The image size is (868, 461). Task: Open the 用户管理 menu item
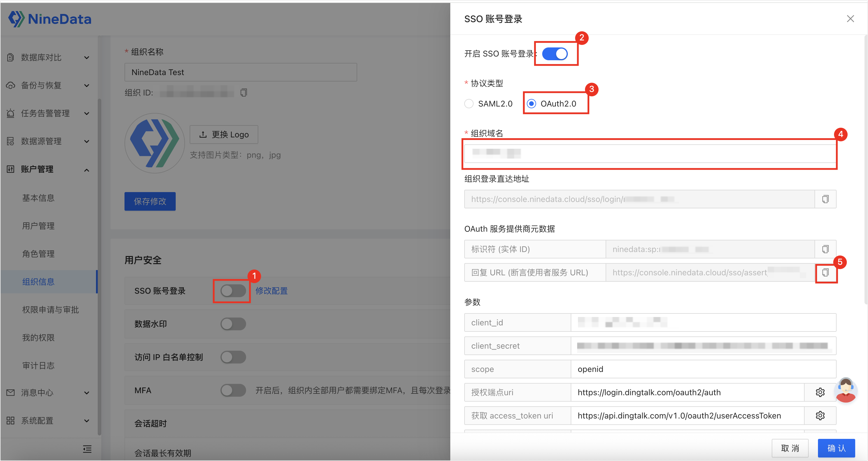(38, 226)
